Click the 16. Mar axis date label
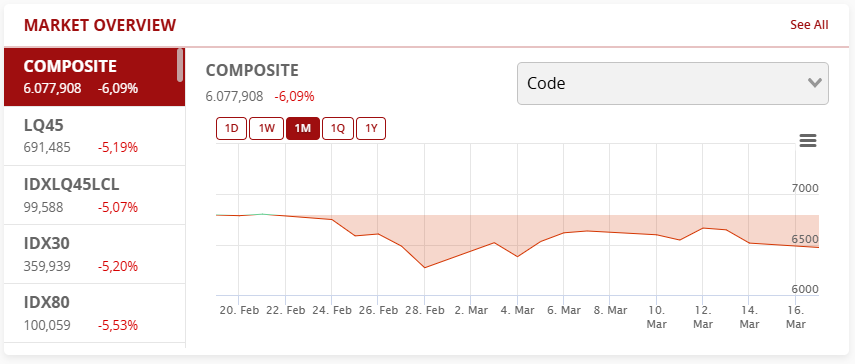The image size is (855, 364). point(796,317)
